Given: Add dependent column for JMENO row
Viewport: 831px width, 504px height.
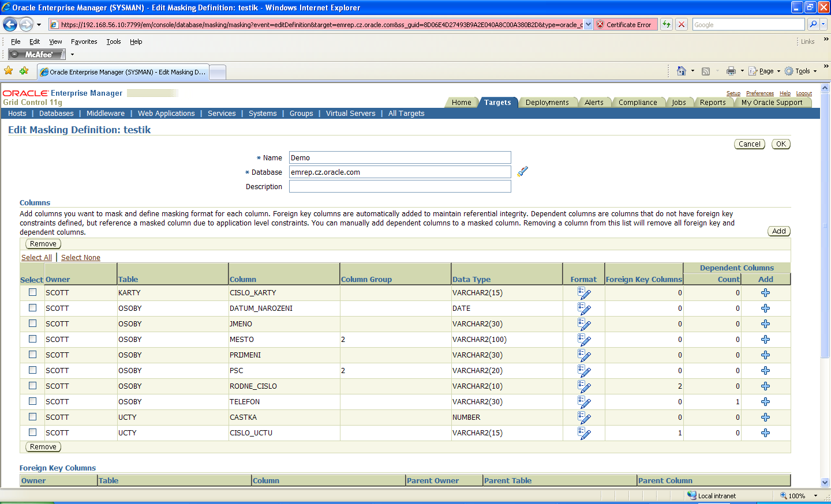Looking at the screenshot, I should (x=766, y=324).
